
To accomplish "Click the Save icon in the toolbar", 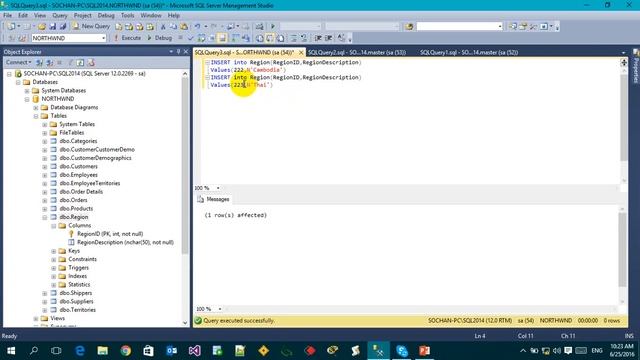I will [x=53, y=26].
